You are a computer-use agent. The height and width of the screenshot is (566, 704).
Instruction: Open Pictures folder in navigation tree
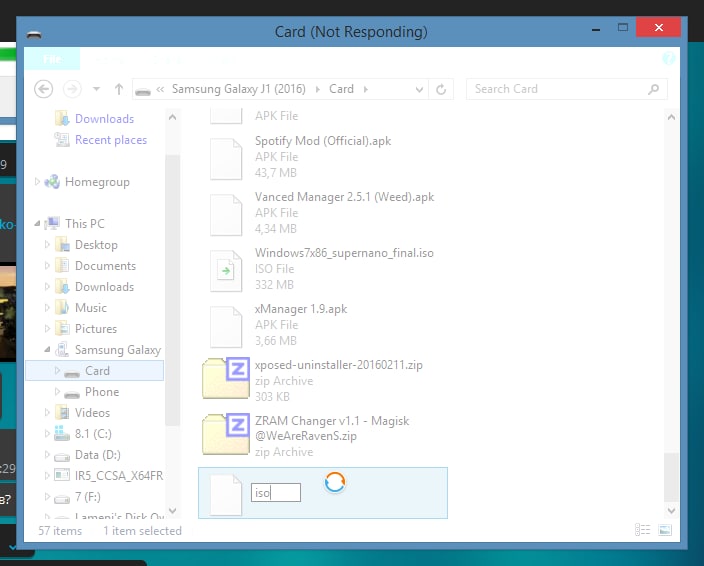(x=96, y=329)
